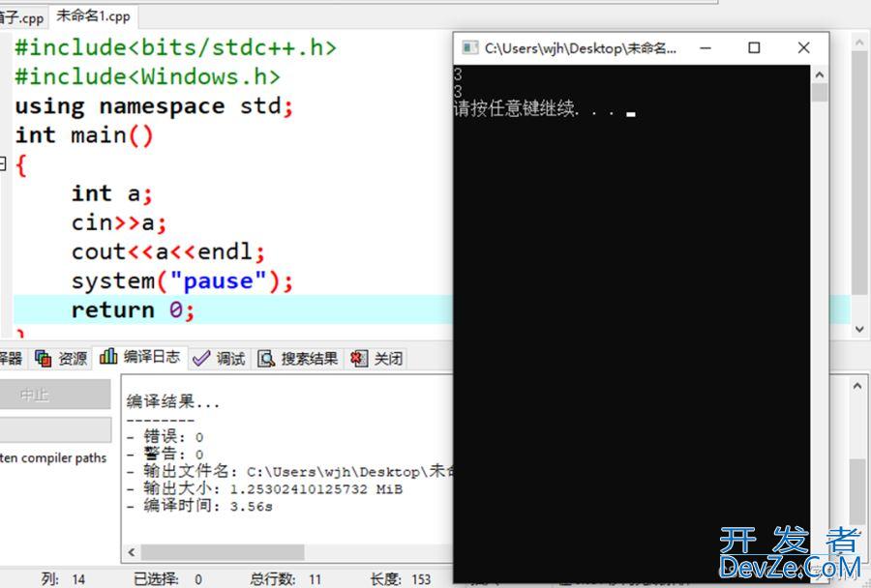Click code line system("pause");
Viewport: 871px width, 588px height.
(x=182, y=281)
